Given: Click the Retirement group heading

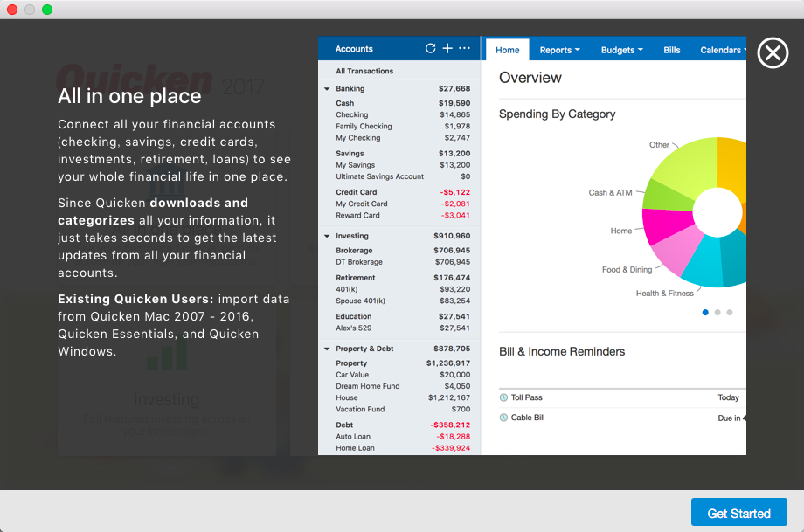Looking at the screenshot, I should pyautogui.click(x=356, y=278).
